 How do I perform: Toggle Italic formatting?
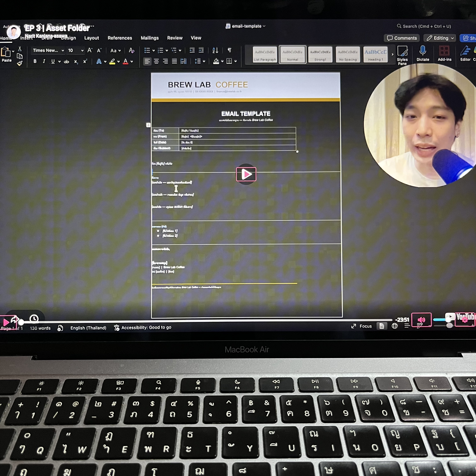coord(44,61)
